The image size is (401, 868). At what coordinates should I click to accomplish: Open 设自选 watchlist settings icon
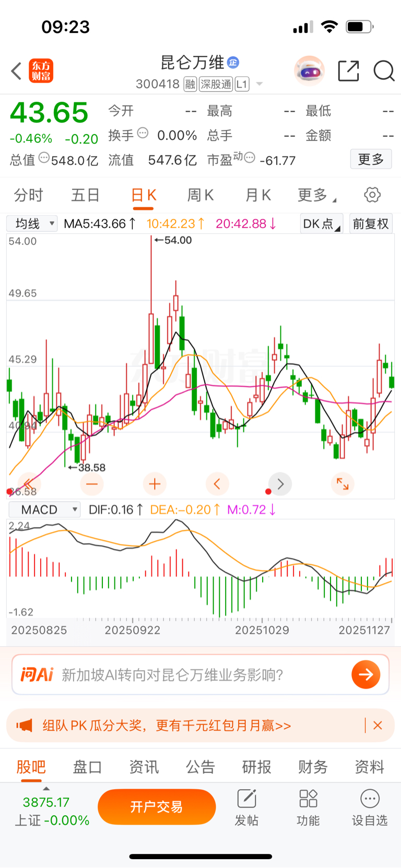(x=370, y=808)
